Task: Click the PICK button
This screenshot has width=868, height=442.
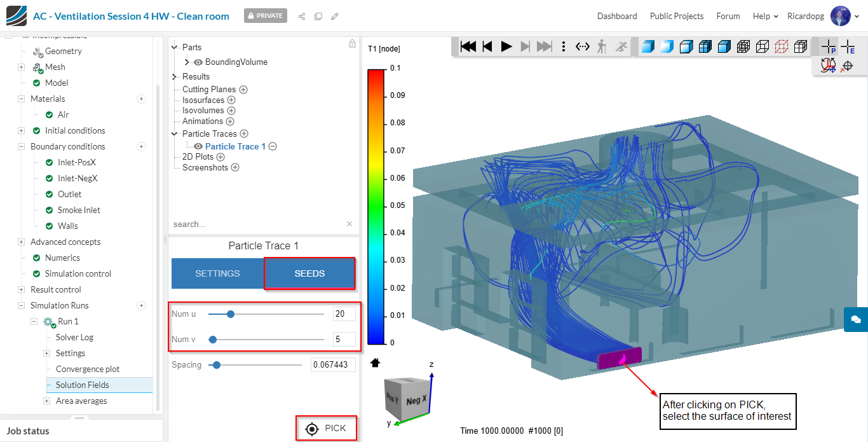Action: (326, 428)
